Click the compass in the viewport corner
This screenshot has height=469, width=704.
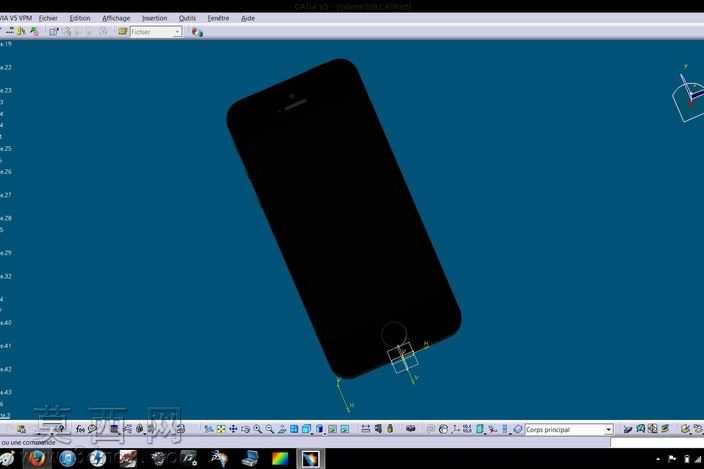[x=688, y=96]
